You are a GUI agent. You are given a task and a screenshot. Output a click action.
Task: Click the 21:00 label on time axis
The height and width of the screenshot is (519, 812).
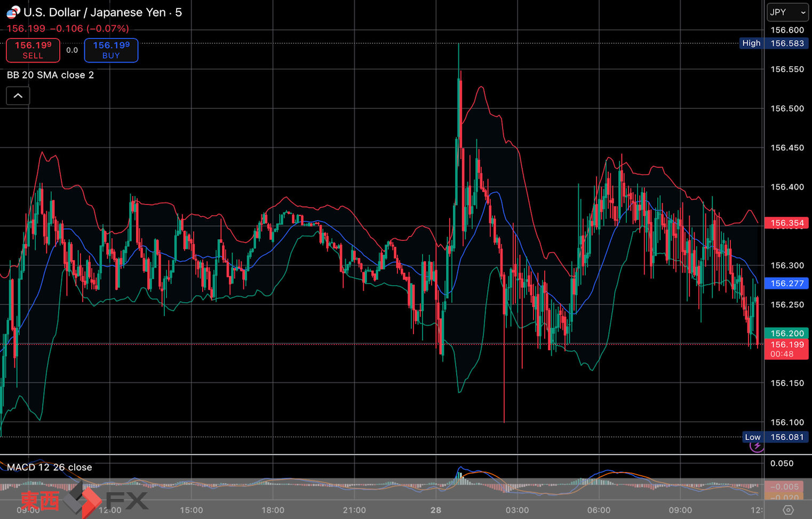[x=354, y=510]
